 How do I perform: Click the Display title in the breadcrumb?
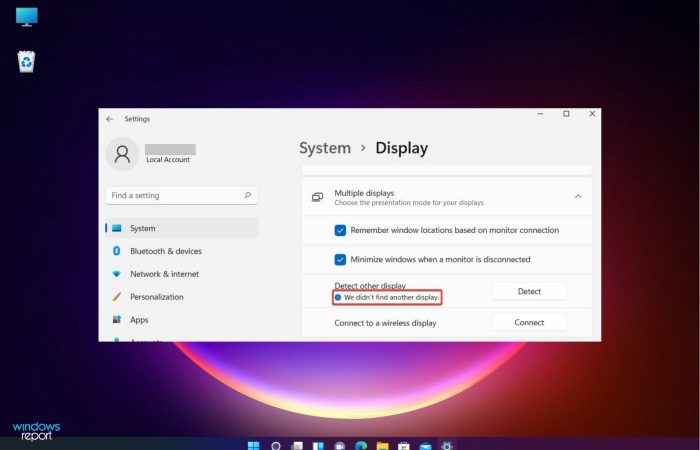tap(401, 148)
